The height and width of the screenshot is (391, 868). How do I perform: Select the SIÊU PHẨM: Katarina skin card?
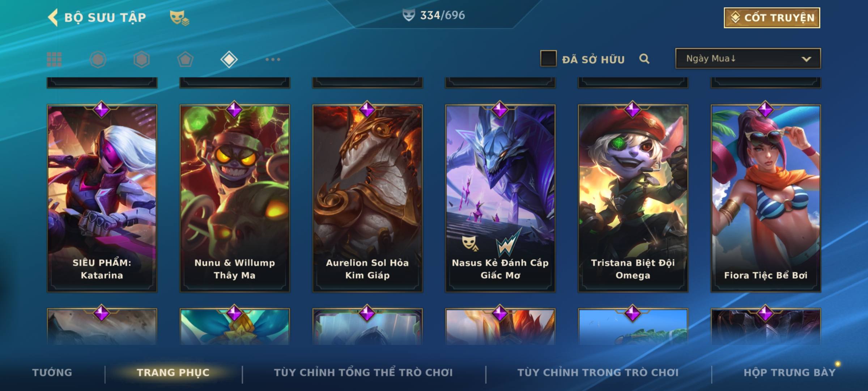click(x=102, y=198)
